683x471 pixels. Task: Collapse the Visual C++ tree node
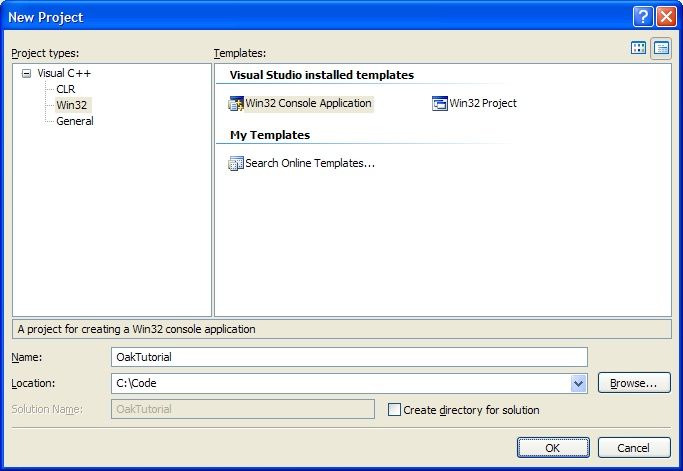pyautogui.click(x=27, y=73)
